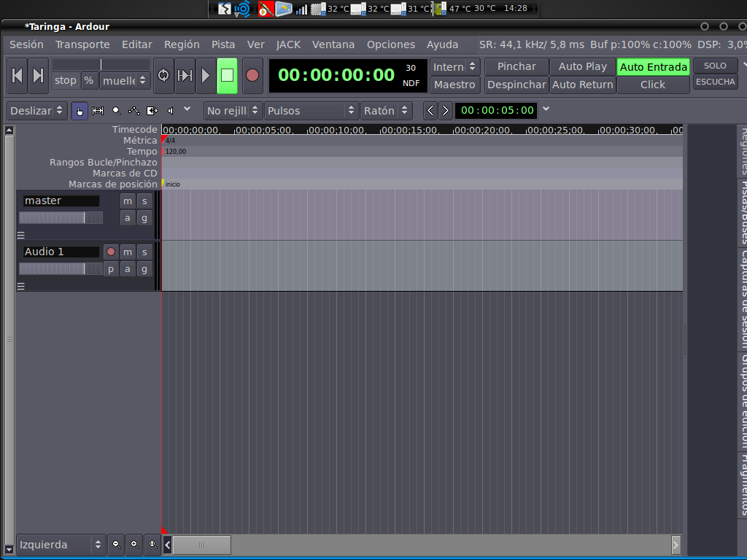Open Ratón edit point dropdown
The width and height of the screenshot is (747, 560).
point(387,111)
